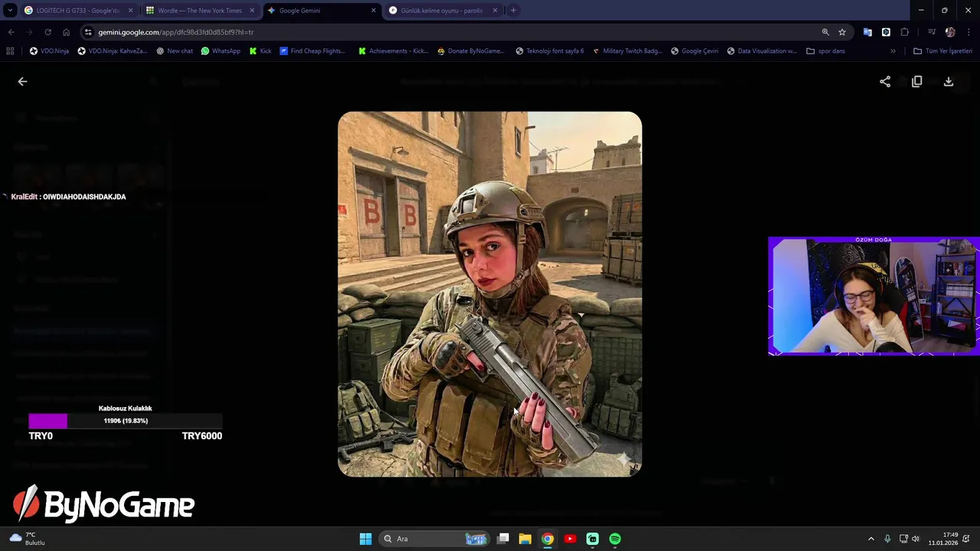Show hidden system tray icons
980x551 pixels.
tap(871, 539)
